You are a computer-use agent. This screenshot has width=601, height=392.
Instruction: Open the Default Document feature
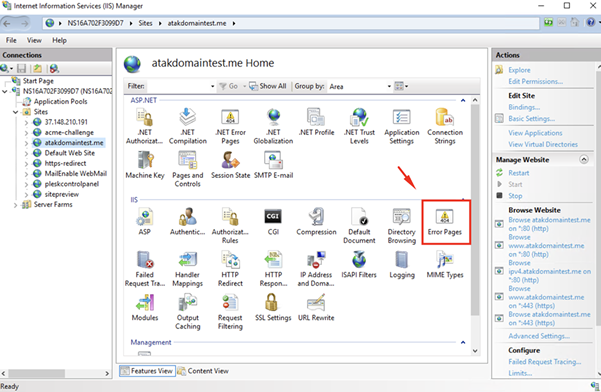point(359,226)
